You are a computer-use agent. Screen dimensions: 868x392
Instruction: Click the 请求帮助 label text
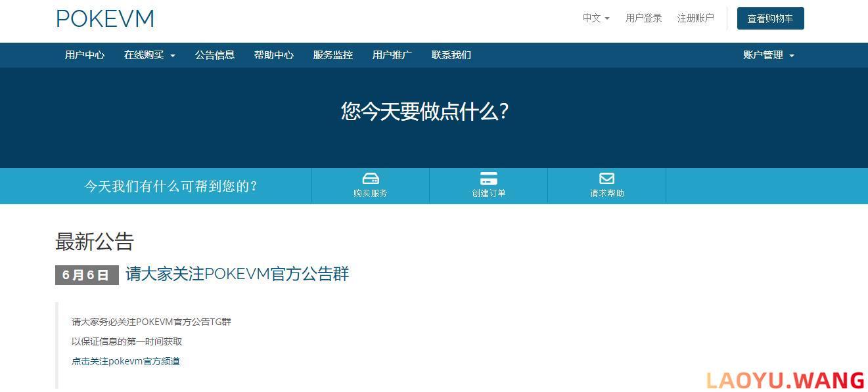click(x=607, y=193)
